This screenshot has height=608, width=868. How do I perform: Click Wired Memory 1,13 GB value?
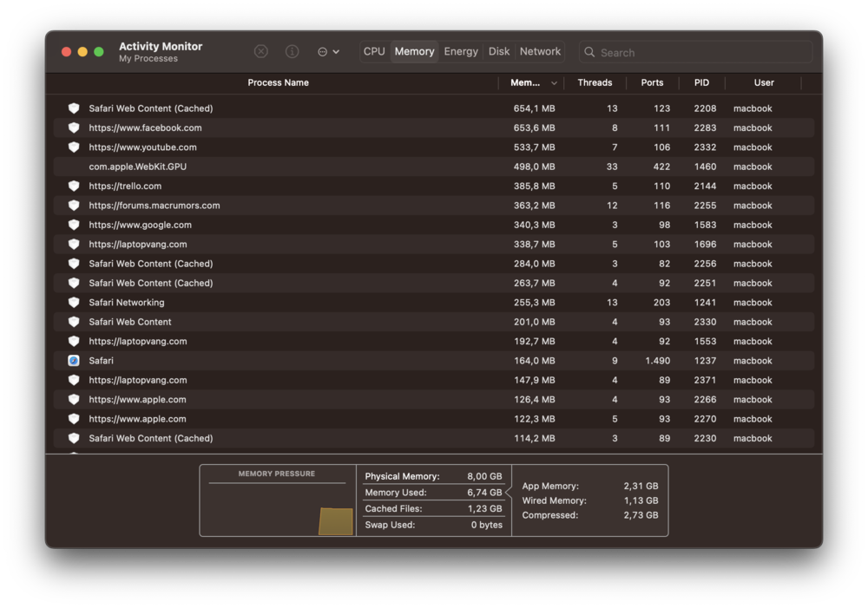coord(641,500)
